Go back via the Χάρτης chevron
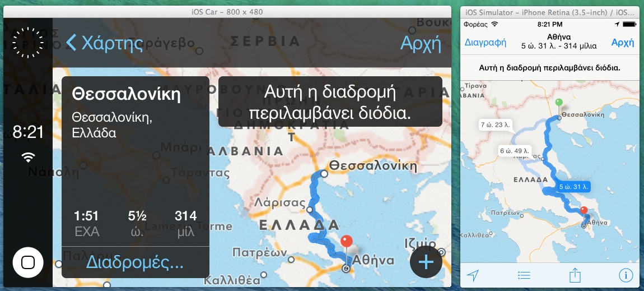 pyautogui.click(x=104, y=43)
